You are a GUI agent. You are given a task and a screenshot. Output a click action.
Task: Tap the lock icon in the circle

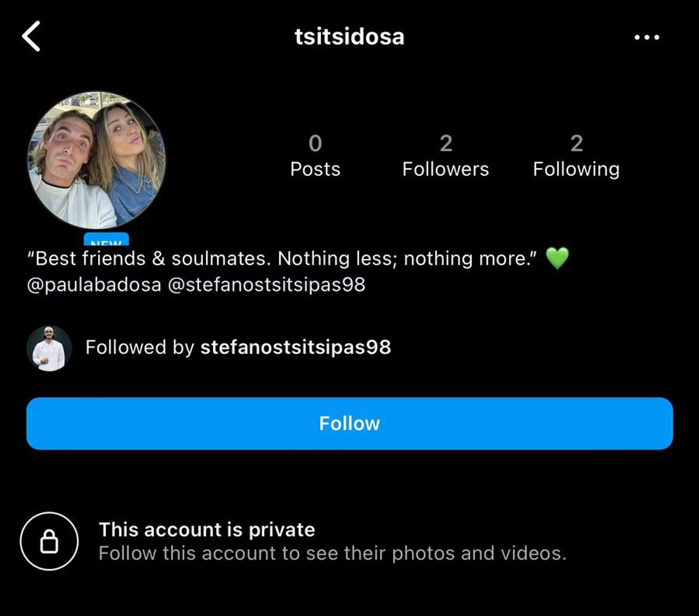[49, 541]
